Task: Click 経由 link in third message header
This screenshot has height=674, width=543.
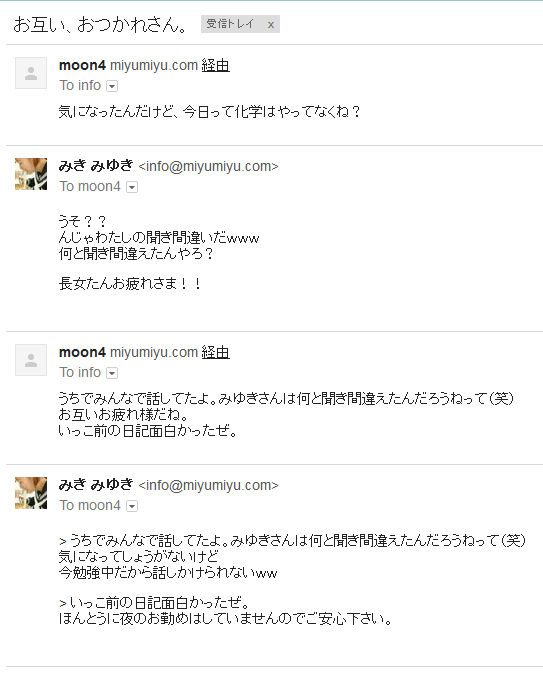Action: click(215, 352)
